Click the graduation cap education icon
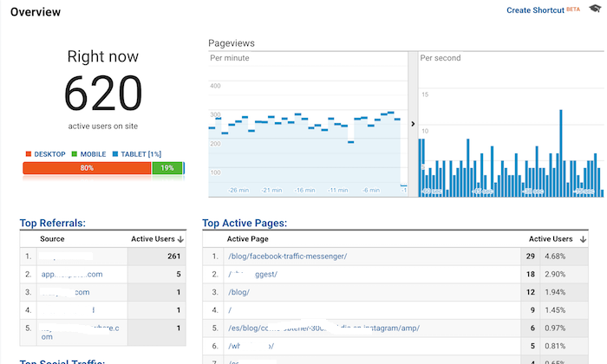 [594, 10]
